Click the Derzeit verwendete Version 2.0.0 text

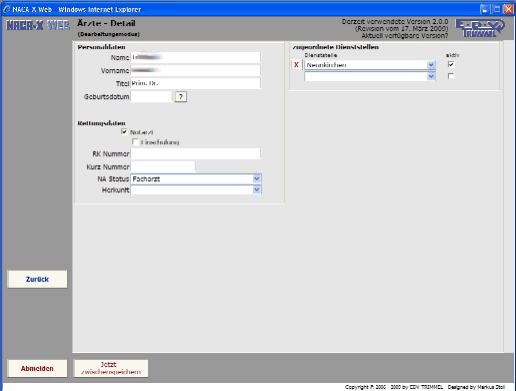395,22
